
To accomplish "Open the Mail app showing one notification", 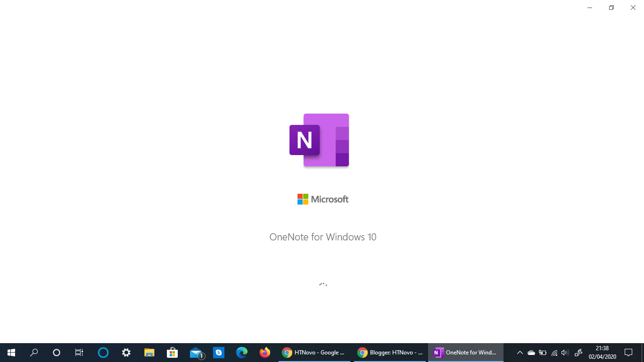I will [195, 352].
